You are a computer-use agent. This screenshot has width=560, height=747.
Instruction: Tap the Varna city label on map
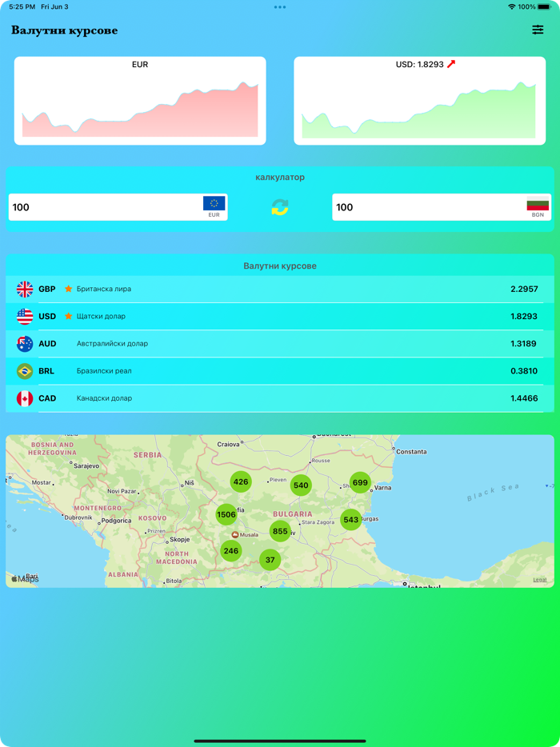[x=384, y=488]
